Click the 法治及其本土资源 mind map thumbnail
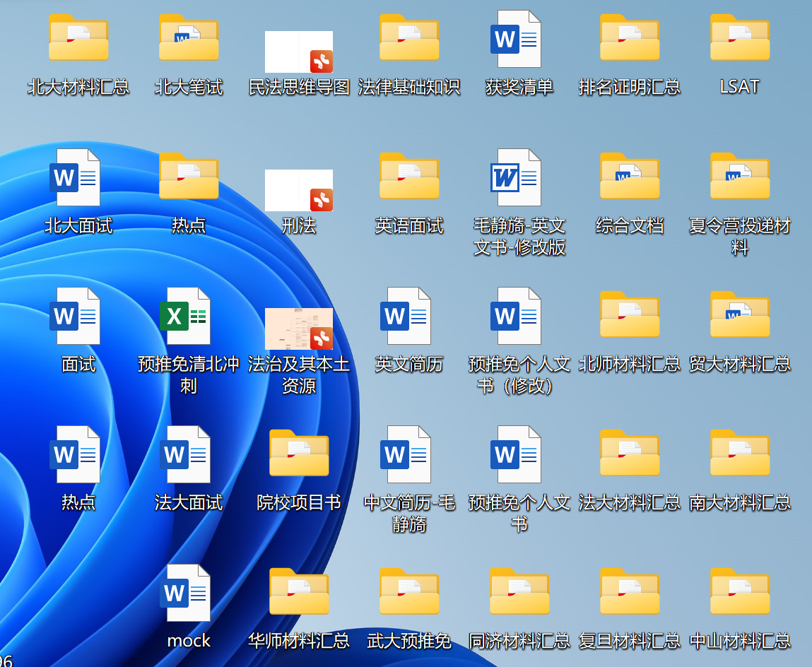Image resolution: width=812 pixels, height=667 pixels. pyautogui.click(x=299, y=329)
